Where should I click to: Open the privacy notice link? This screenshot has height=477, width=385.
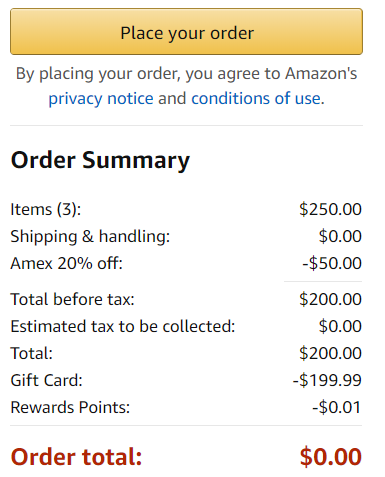(101, 99)
